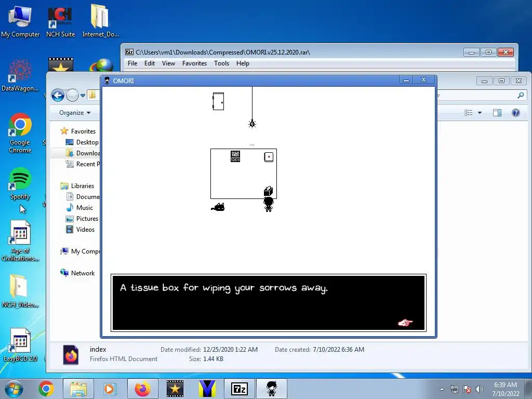The height and width of the screenshot is (399, 532).
Task: Open My Computer desktop icon
Action: pos(20,21)
